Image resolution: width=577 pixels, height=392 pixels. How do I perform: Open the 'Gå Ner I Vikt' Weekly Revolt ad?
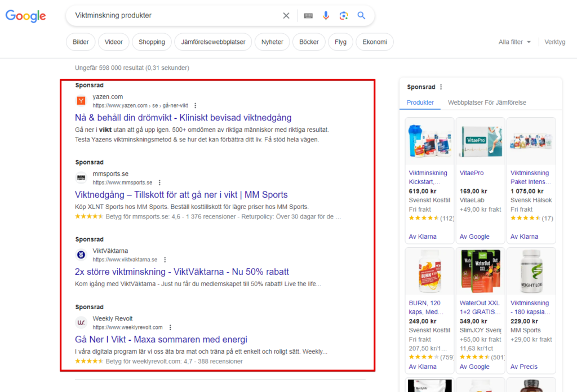pyautogui.click(x=161, y=340)
